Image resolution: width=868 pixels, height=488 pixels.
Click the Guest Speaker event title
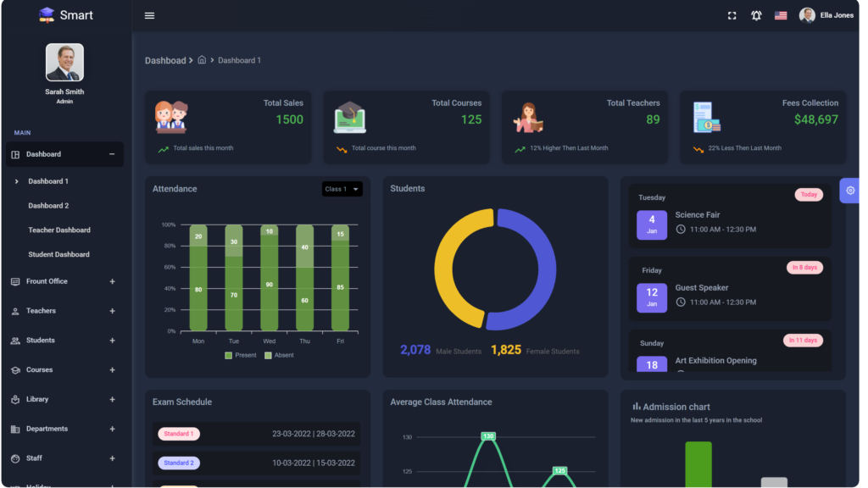click(701, 288)
